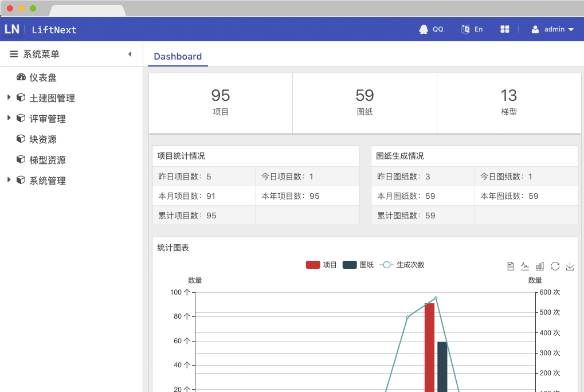This screenshot has width=584, height=392.
Task: Click the 图纸生成情况 panel header
Action: (475, 156)
